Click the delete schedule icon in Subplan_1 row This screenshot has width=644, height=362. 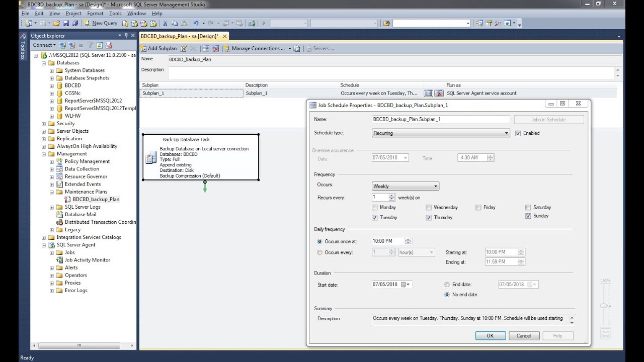(439, 93)
